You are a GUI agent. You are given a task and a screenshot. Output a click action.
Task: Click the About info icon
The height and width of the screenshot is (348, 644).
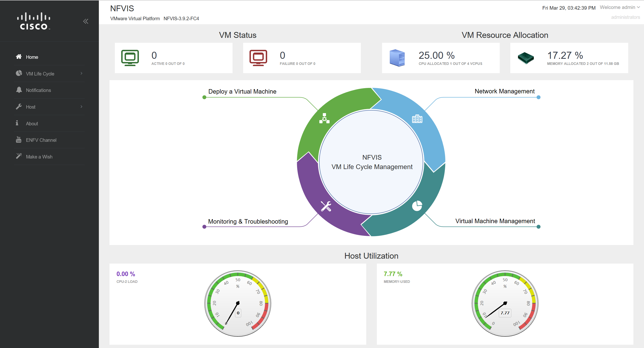point(17,123)
